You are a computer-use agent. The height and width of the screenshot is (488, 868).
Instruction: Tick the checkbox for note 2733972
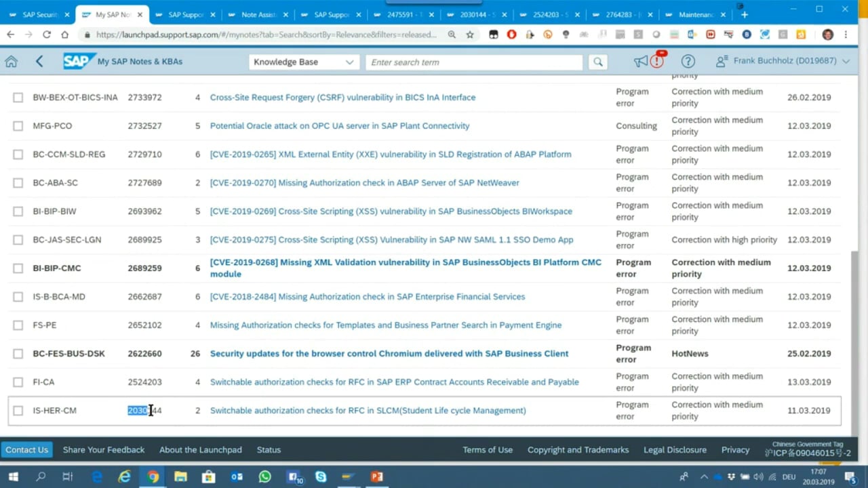[x=18, y=98]
